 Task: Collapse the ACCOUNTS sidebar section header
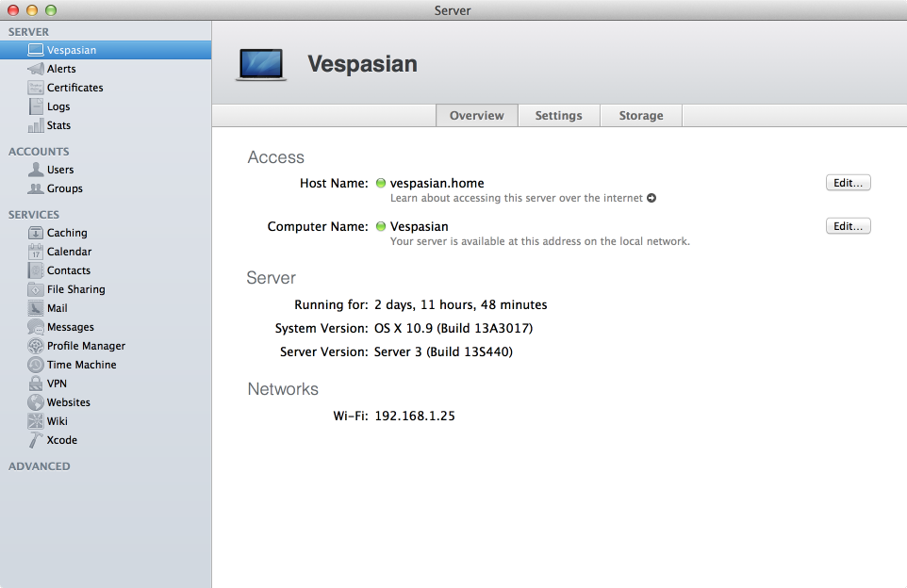[39, 152]
